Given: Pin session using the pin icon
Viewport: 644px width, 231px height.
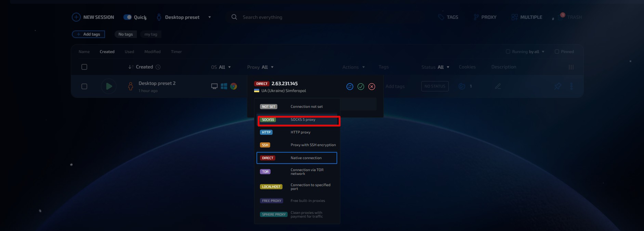Looking at the screenshot, I should [557, 86].
